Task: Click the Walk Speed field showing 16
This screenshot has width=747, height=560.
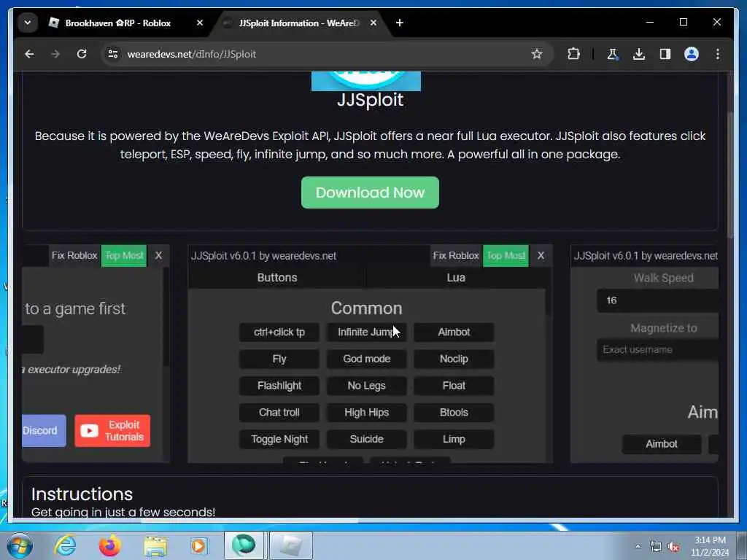Action: (x=657, y=300)
